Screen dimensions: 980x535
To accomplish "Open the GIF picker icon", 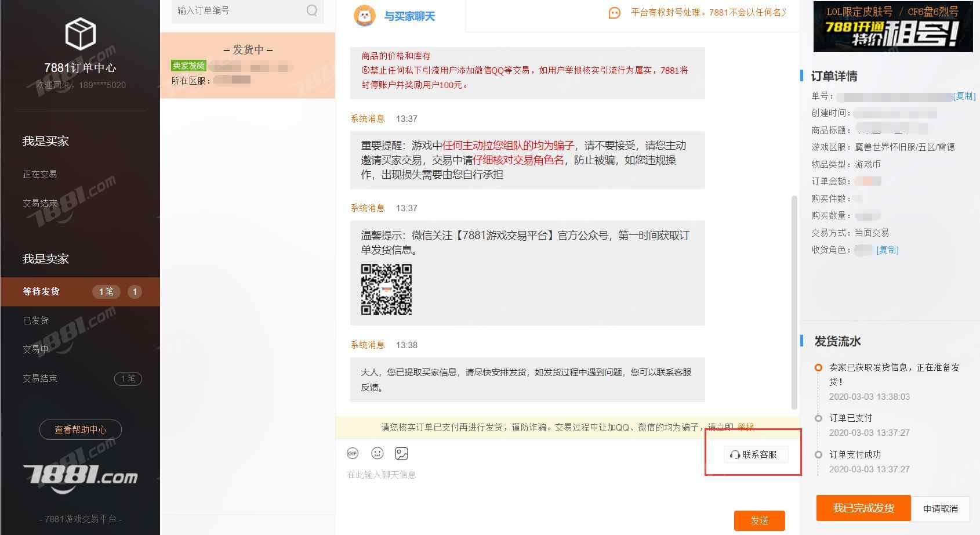I will tap(353, 453).
